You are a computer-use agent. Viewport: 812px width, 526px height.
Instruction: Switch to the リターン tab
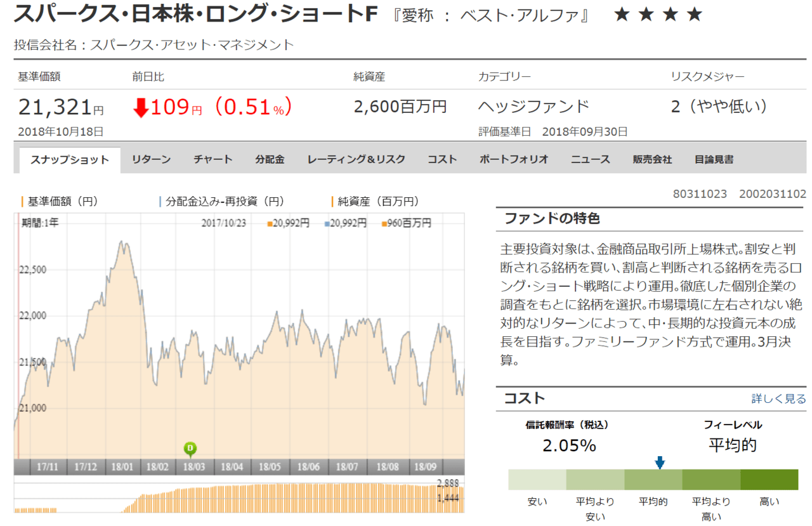151,160
